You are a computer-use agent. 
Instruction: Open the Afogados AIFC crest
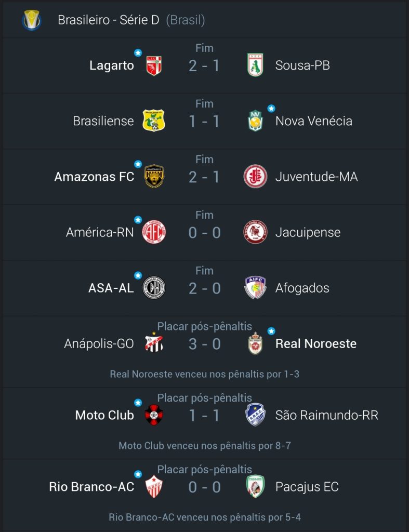coord(255,288)
